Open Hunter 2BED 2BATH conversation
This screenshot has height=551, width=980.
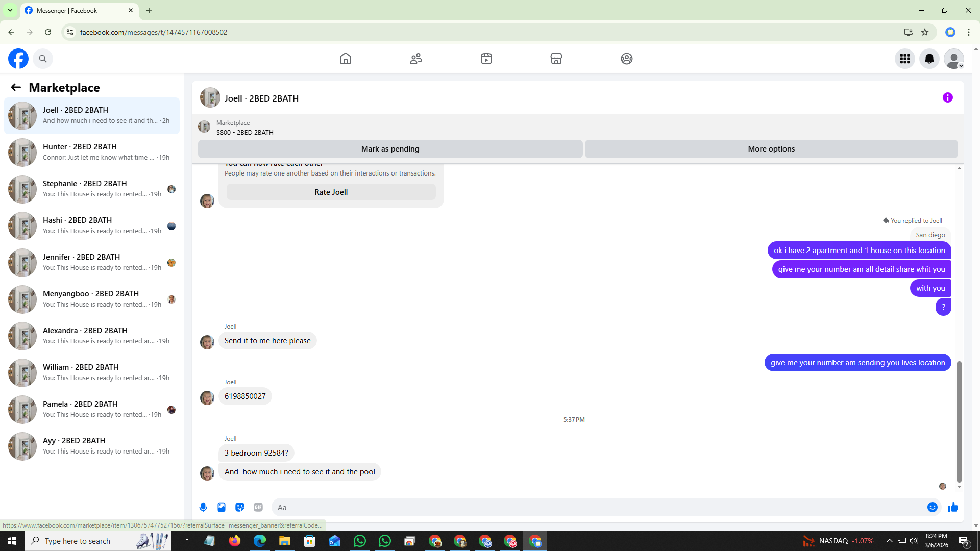tap(92, 152)
